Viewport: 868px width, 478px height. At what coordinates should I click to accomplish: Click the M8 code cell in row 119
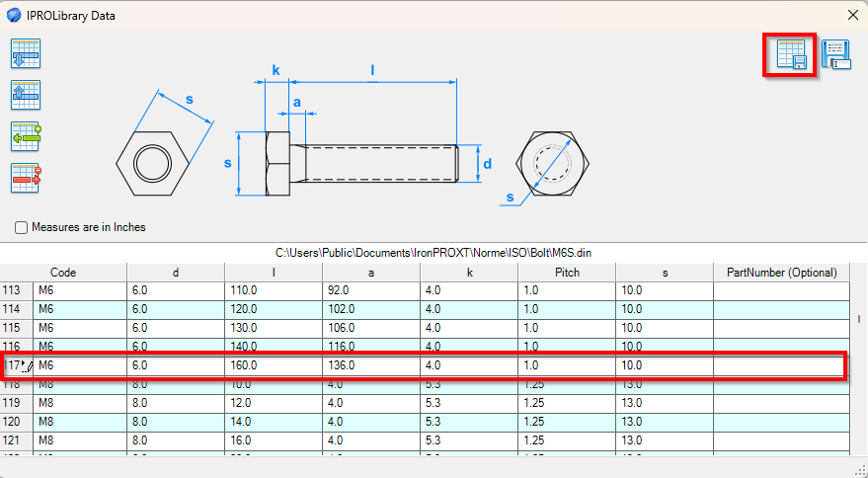pyautogui.click(x=80, y=403)
